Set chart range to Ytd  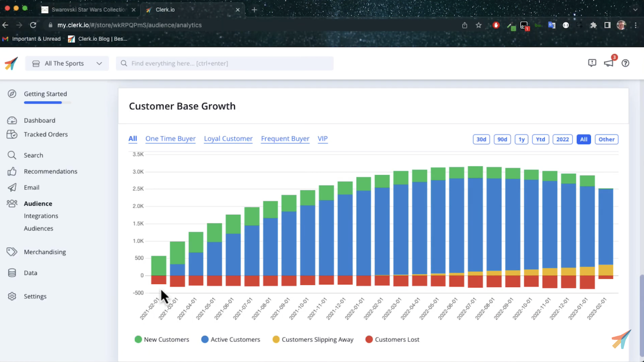[x=541, y=139]
